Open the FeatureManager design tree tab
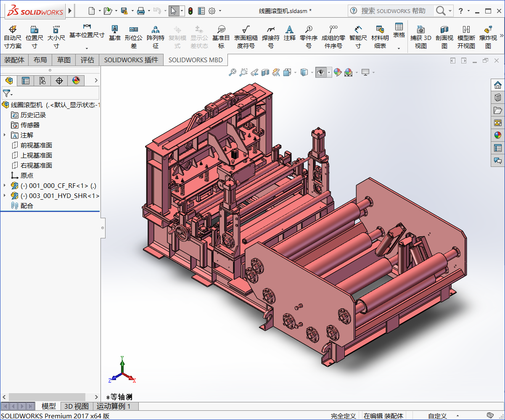 pyautogui.click(x=9, y=80)
